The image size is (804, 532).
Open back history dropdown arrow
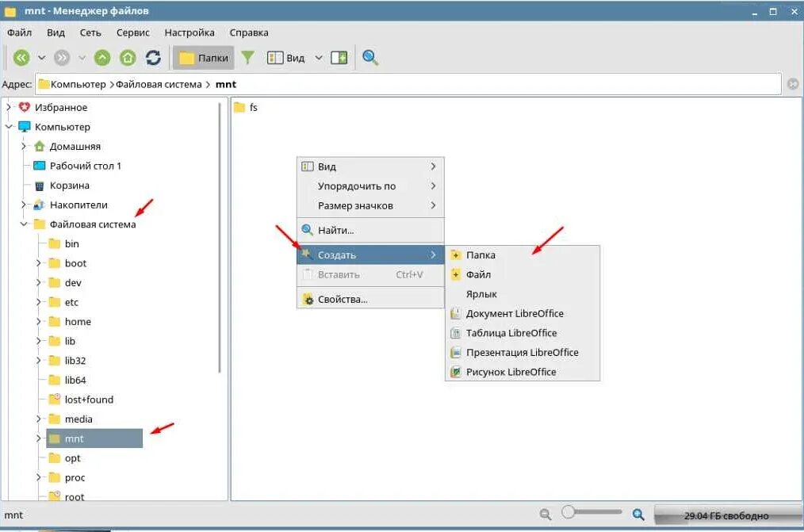42,57
